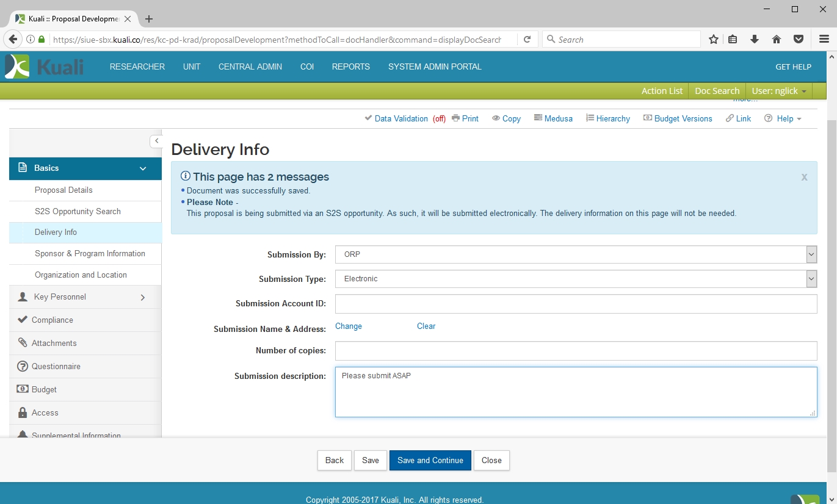This screenshot has height=504, width=837.
Task: Click Firefox bookmark star icon
Action: (713, 40)
